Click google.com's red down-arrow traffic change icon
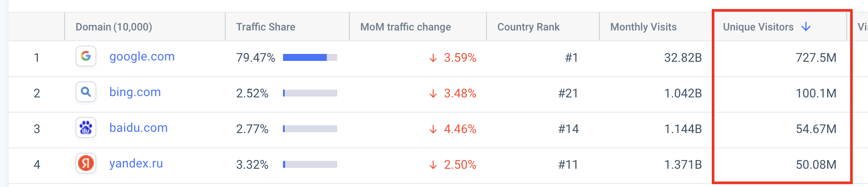This screenshot has width=868, height=187. 433,58
